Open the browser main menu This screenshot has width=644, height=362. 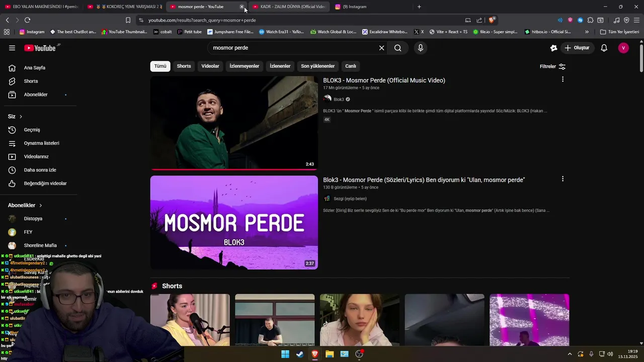[636, 20]
